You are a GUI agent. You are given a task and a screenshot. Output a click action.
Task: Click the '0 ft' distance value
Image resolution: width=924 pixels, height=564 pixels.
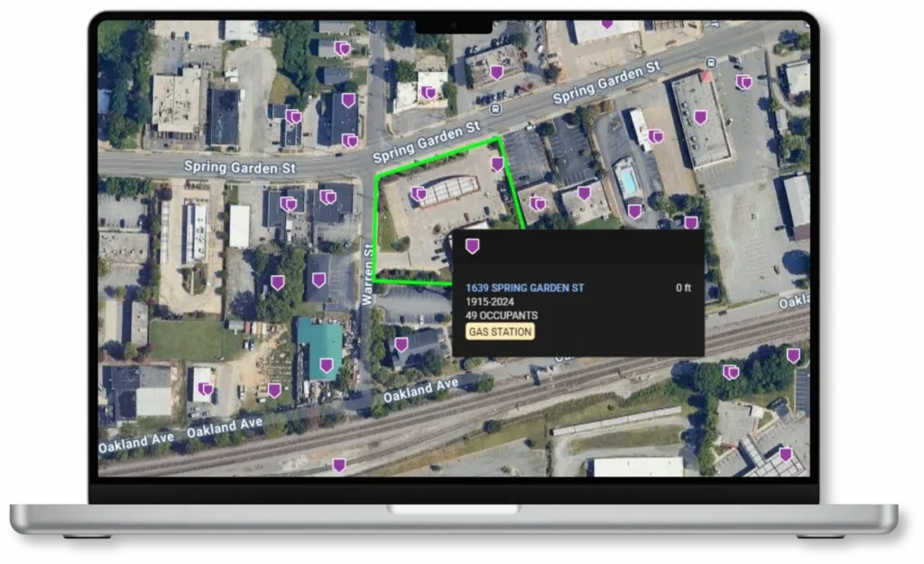[x=684, y=288]
